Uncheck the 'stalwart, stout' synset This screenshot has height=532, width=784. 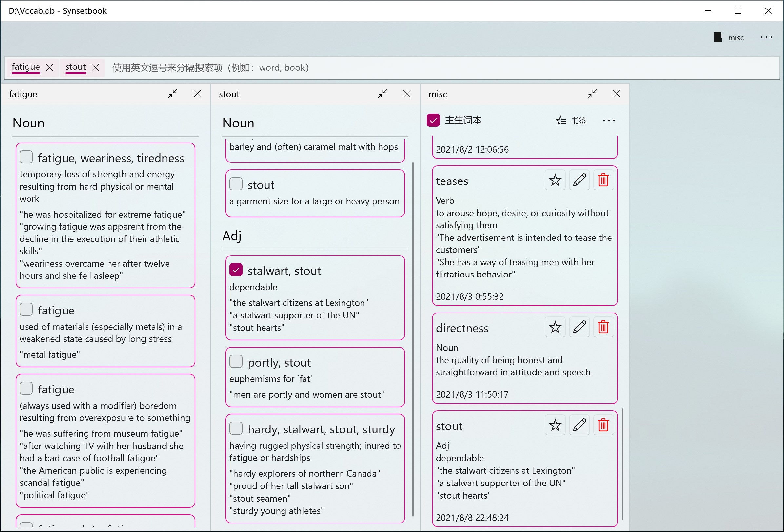tap(236, 270)
